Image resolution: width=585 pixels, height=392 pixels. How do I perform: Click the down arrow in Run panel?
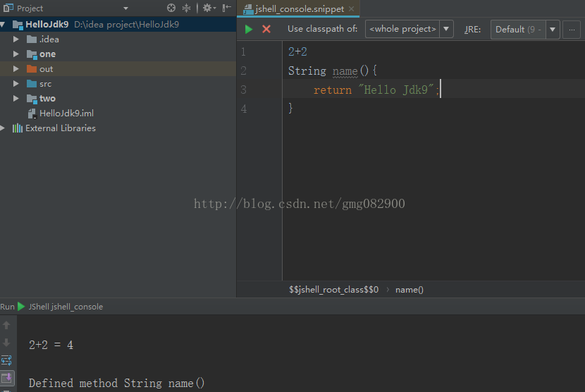point(6,343)
